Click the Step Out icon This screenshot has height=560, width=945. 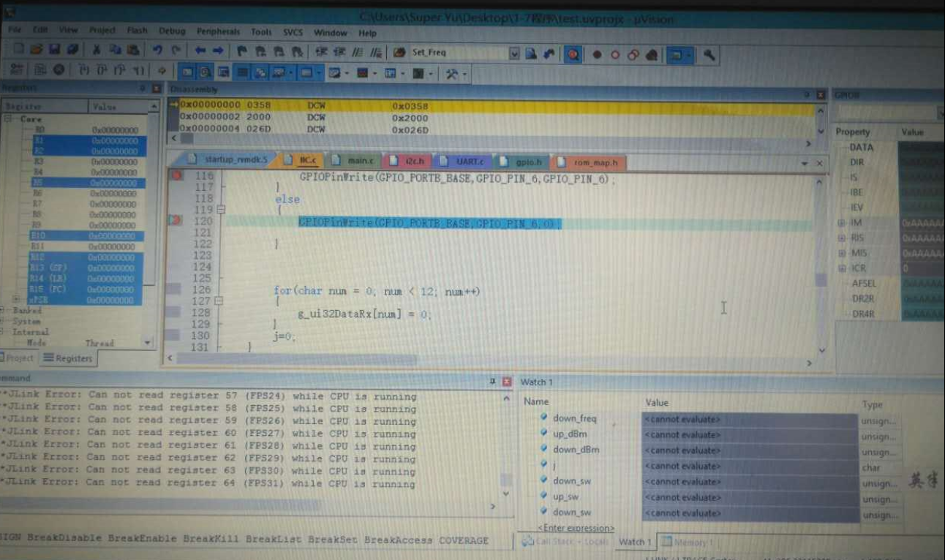pos(120,70)
